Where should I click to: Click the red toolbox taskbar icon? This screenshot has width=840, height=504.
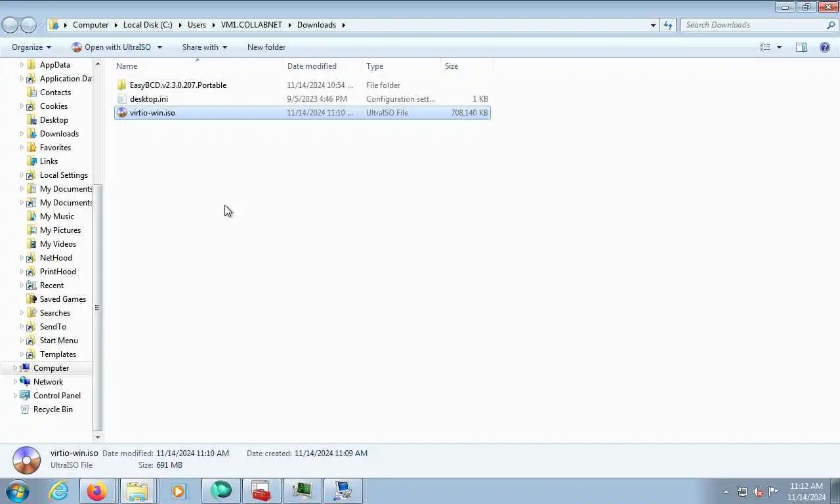(x=262, y=491)
